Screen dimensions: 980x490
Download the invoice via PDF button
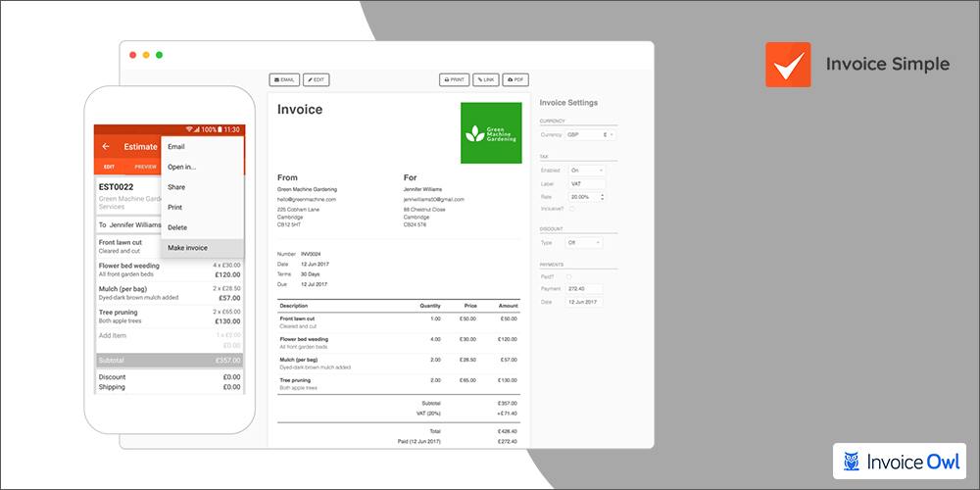tap(516, 79)
